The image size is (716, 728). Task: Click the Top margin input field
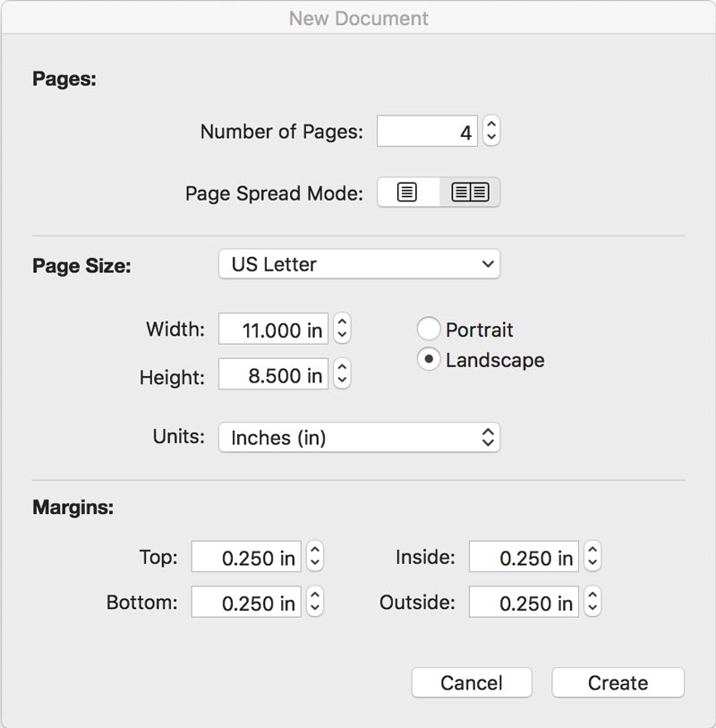(x=247, y=557)
